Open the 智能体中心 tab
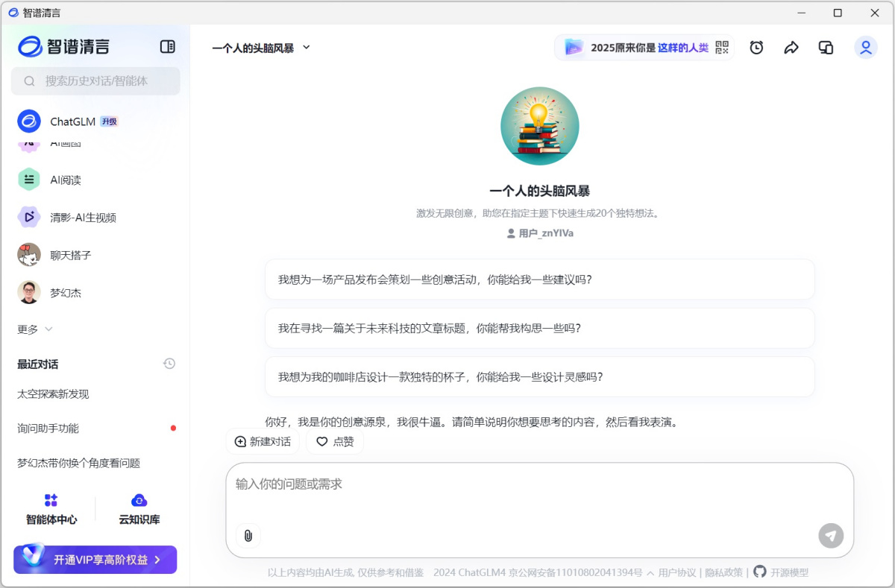The height and width of the screenshot is (588, 895). 51,509
